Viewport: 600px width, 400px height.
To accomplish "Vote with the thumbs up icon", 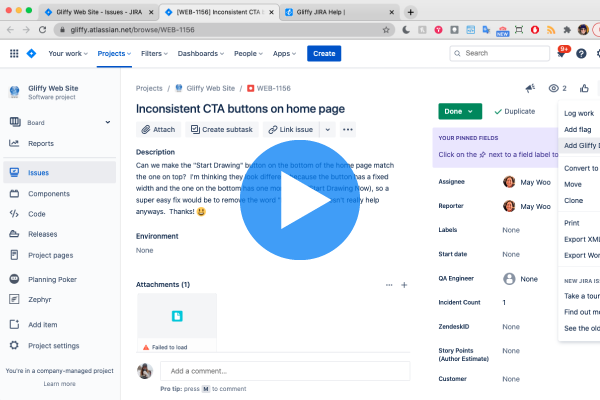I will tap(584, 88).
